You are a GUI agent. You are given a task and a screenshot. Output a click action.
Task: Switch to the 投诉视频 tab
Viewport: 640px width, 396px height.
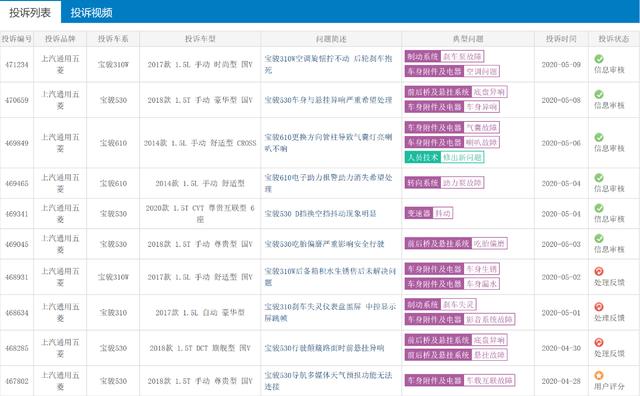[x=91, y=13]
